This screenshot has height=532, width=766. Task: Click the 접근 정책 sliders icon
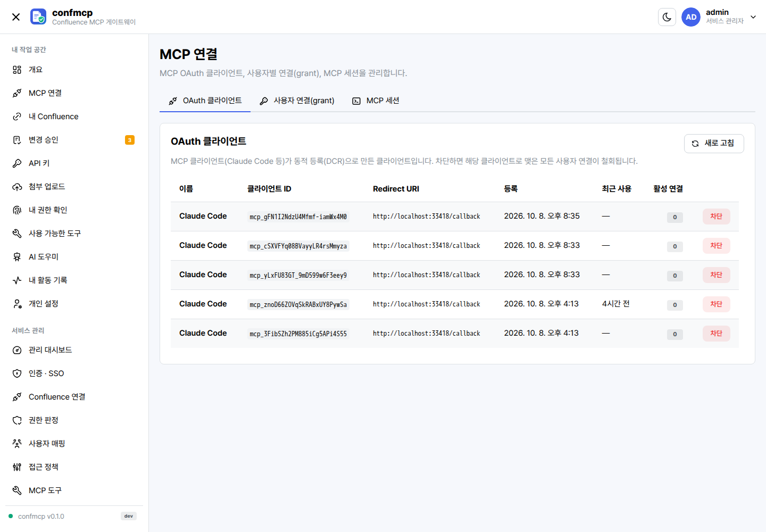(x=17, y=467)
